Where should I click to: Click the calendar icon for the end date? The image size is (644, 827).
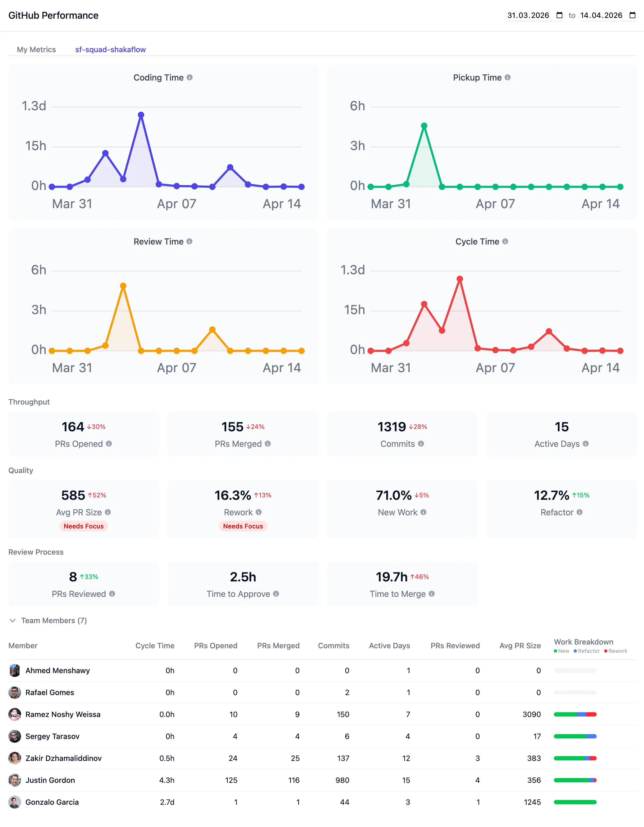coord(632,15)
